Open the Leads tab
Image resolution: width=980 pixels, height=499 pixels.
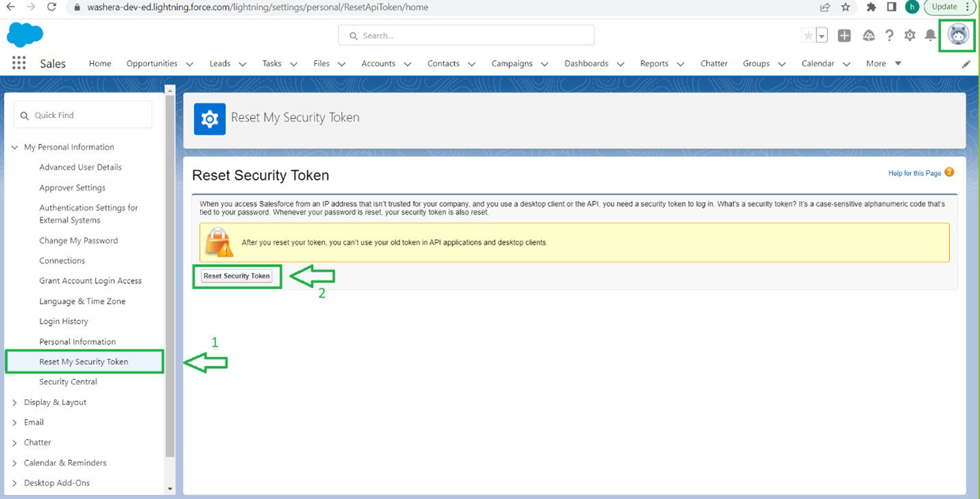[x=220, y=63]
